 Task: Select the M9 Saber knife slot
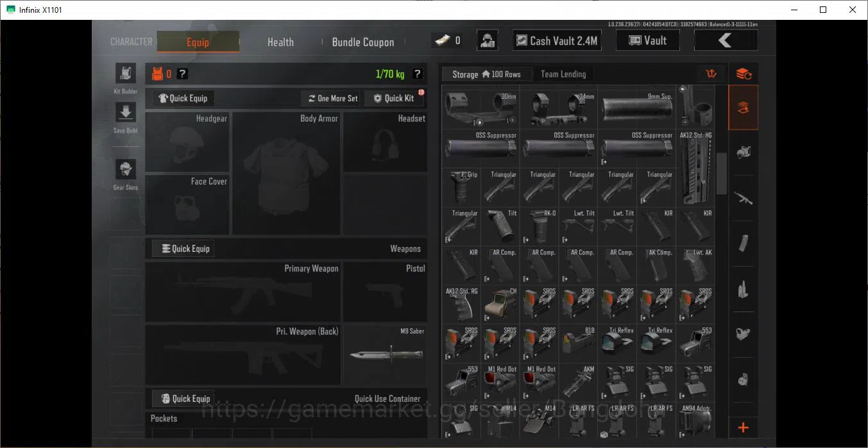385,354
